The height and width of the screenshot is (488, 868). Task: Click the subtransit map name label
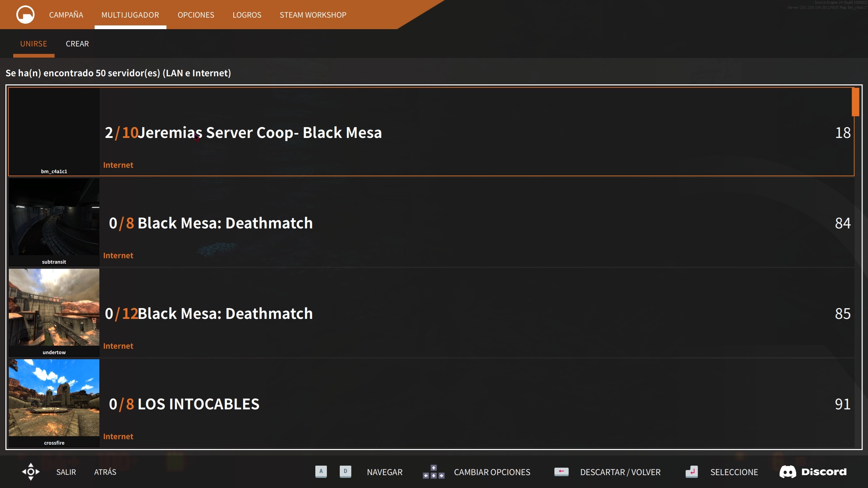[54, 262]
